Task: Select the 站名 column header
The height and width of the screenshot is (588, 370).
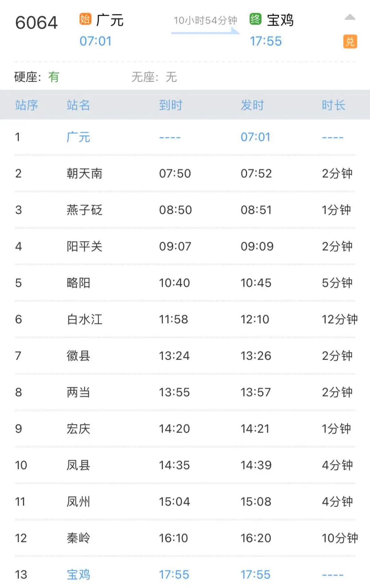Action: [x=78, y=105]
